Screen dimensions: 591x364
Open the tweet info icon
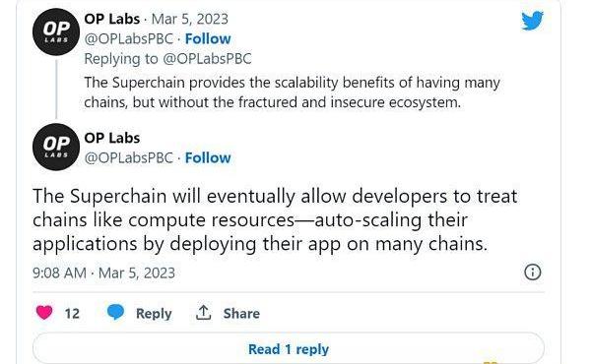pyautogui.click(x=533, y=272)
